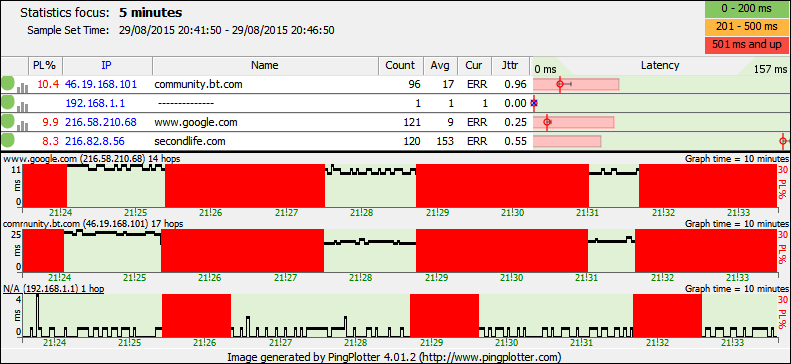Click latency marker circle for secondlife.com
Image resolution: width=791 pixels, height=364 pixels.
(x=782, y=141)
